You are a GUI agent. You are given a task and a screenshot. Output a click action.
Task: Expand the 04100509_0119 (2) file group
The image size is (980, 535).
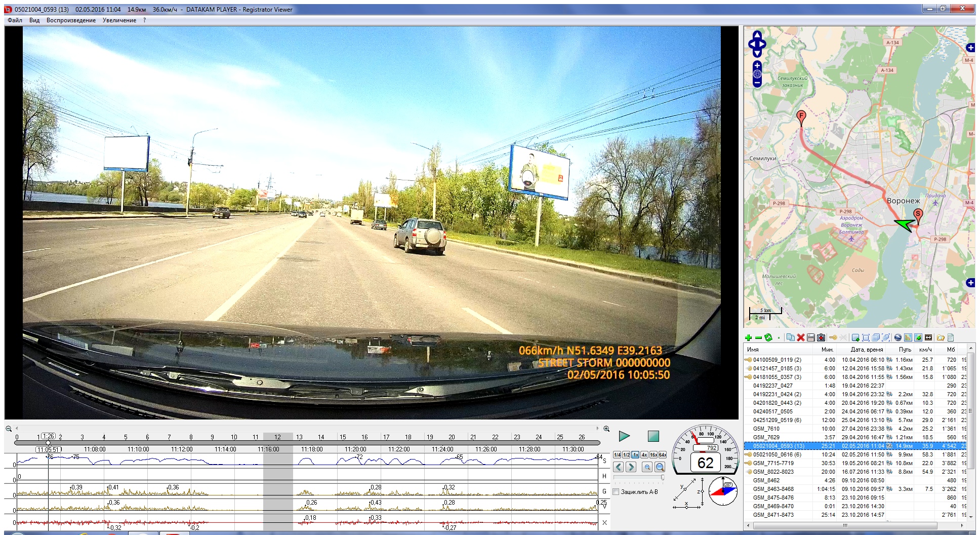click(x=748, y=360)
